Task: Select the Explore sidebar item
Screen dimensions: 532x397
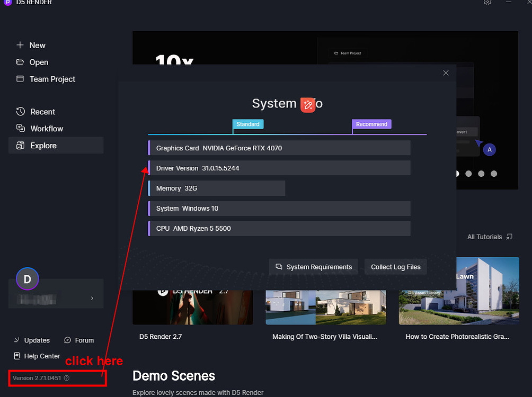Action: (x=43, y=146)
